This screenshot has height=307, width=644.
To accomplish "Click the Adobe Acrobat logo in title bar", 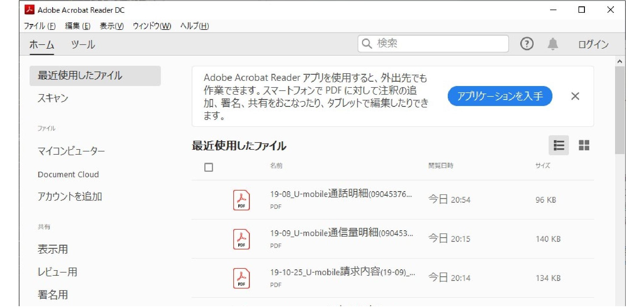I will 30,10.
